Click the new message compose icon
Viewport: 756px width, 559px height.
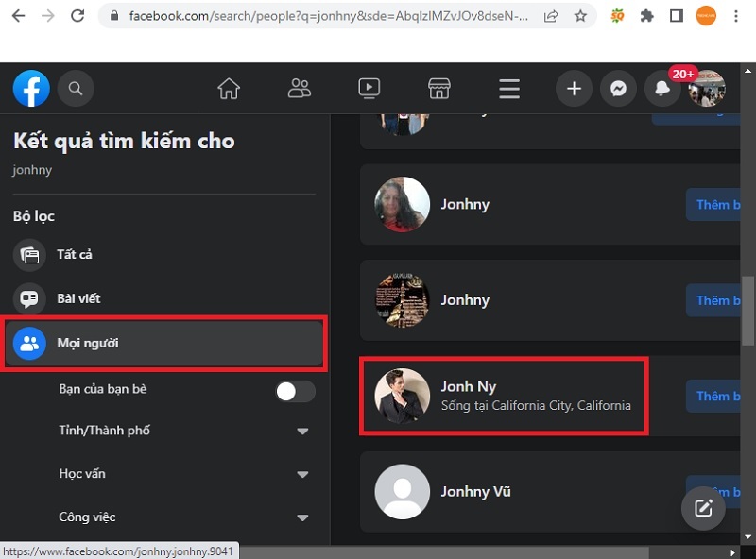tap(703, 508)
